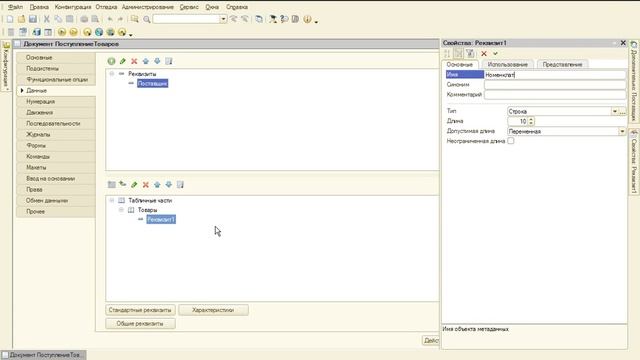The width and height of the screenshot is (640, 360).
Task: Click the Синоним input field
Action: (x=555, y=85)
